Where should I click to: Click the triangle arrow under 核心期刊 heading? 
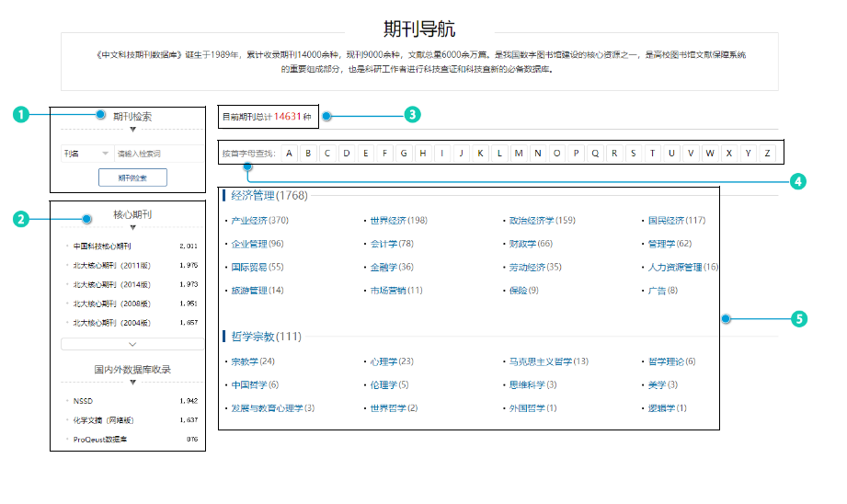(x=132, y=227)
